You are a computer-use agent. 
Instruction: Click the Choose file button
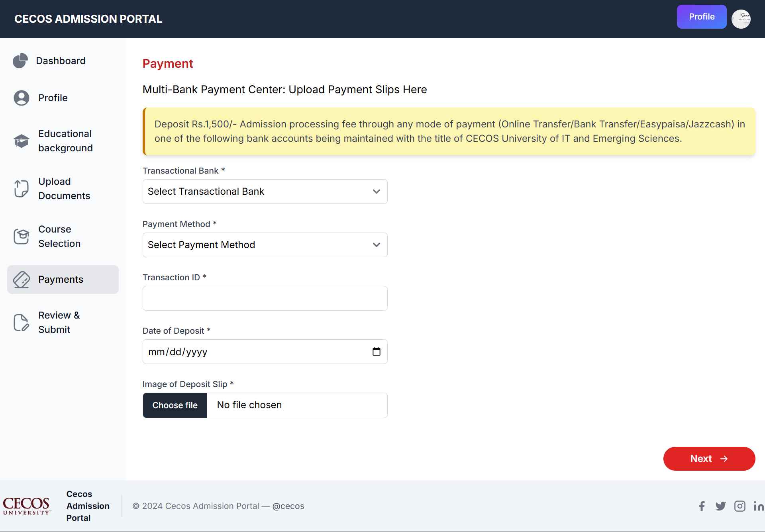click(175, 405)
